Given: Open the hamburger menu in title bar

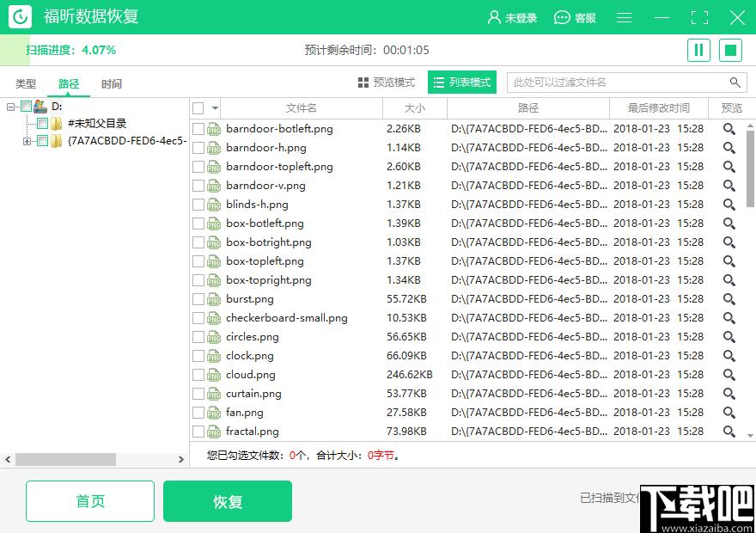Looking at the screenshot, I should click(624, 18).
